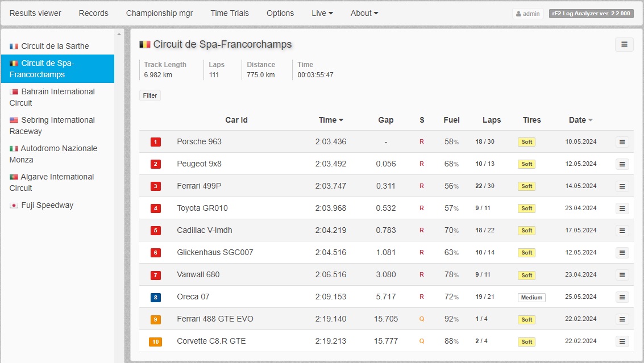Click the Track Length value 6.982 km
Screen dimensions: 644x363
[x=158, y=75]
